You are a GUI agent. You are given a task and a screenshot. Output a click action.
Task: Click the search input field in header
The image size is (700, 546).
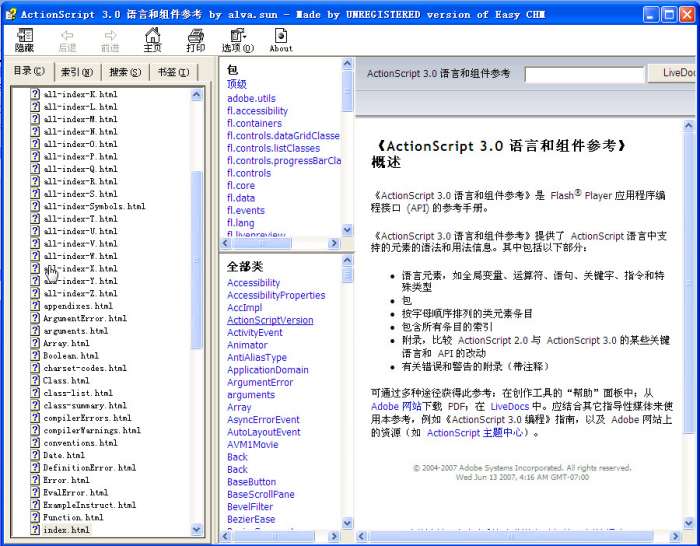click(x=584, y=74)
